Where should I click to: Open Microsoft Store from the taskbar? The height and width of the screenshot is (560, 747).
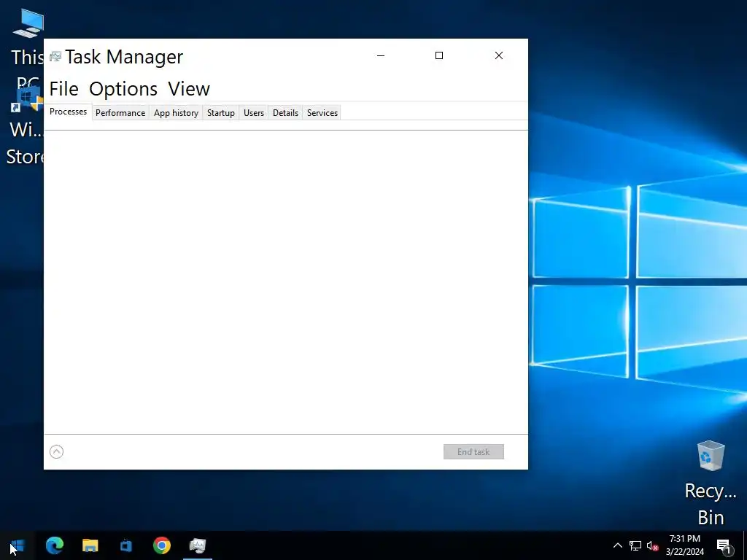[x=125, y=545]
